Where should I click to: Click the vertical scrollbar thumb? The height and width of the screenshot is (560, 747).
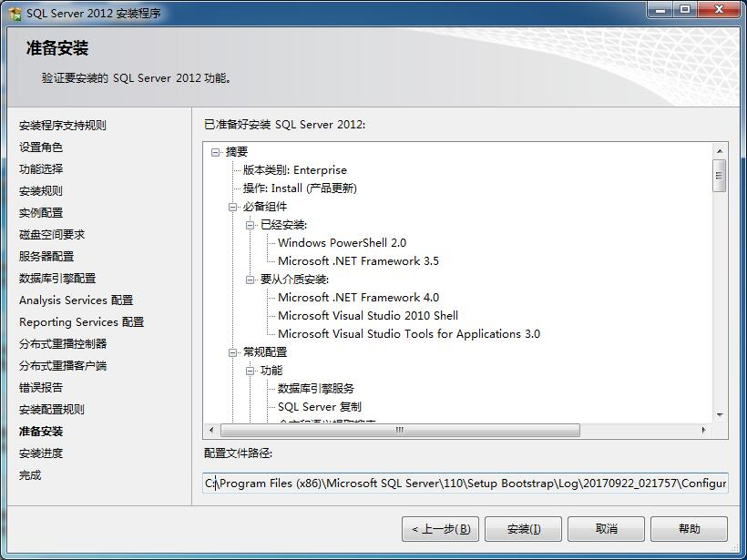pos(720,176)
